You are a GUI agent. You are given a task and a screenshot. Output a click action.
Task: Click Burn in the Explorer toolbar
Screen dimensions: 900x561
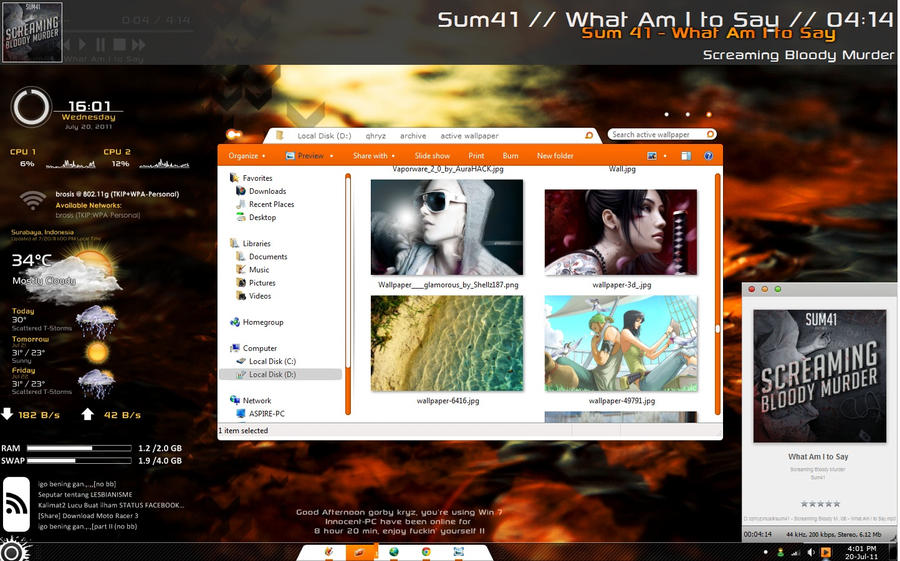[510, 156]
